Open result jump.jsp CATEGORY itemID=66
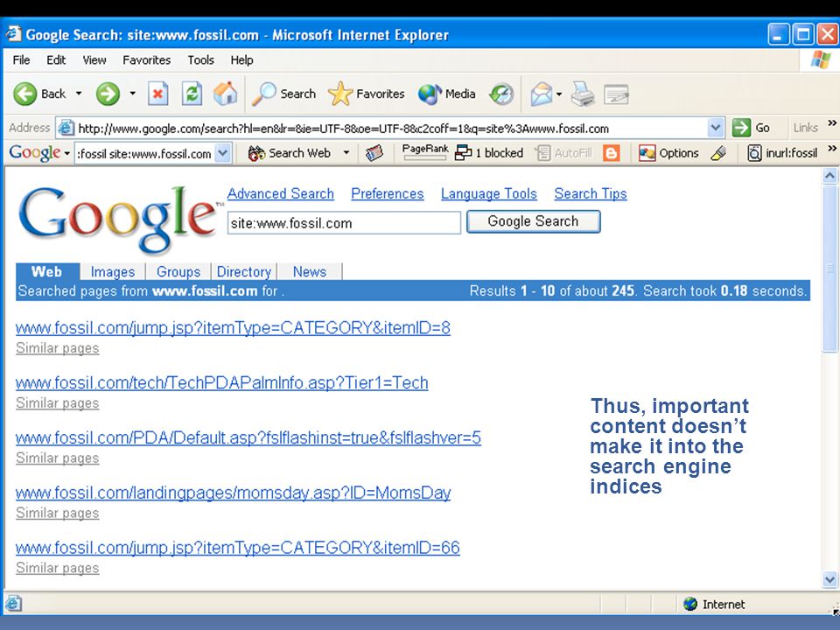This screenshot has width=840, height=630. coord(238,548)
